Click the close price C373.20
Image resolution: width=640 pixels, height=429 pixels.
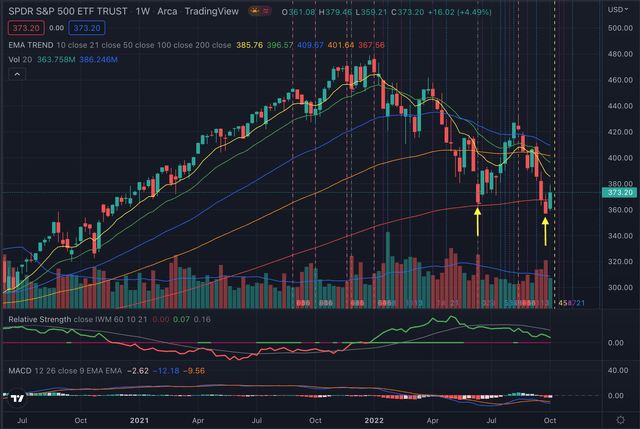pyautogui.click(x=408, y=12)
